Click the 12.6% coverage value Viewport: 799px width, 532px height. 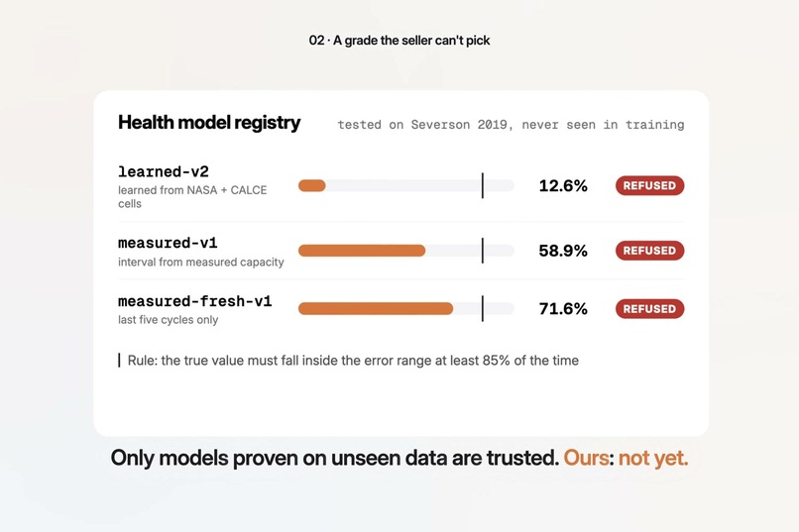tap(563, 186)
